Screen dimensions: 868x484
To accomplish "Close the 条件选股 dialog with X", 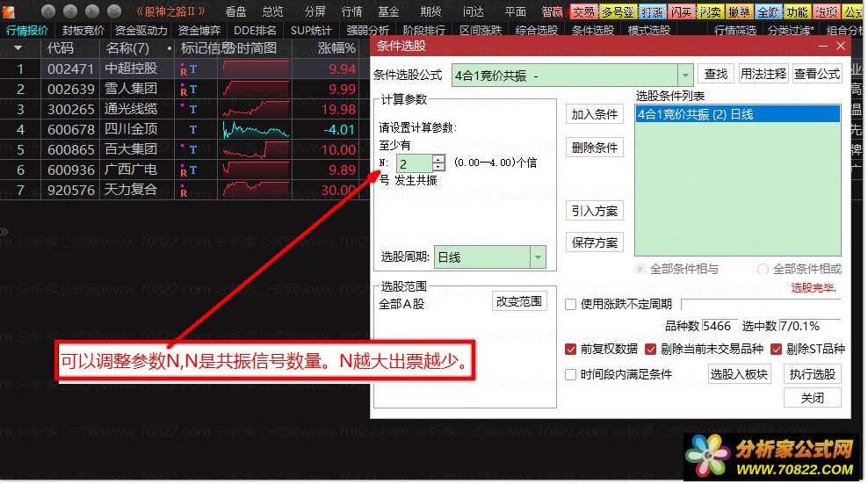I will click(840, 46).
